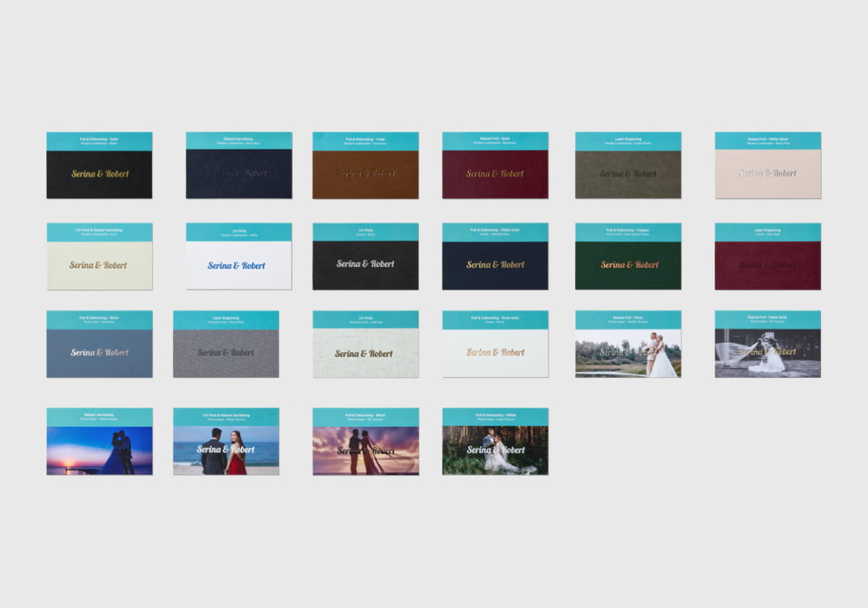Select the Foil & Debossing Silver steel blue swatch
This screenshot has height=608, width=868.
(99, 344)
